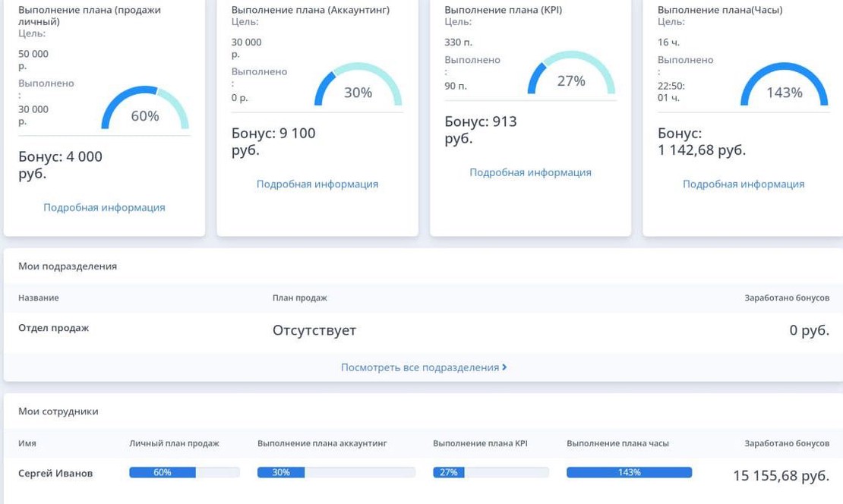The height and width of the screenshot is (504, 843).
Task: Click the 27% KPI progress bar
Action: pyautogui.click(x=491, y=472)
